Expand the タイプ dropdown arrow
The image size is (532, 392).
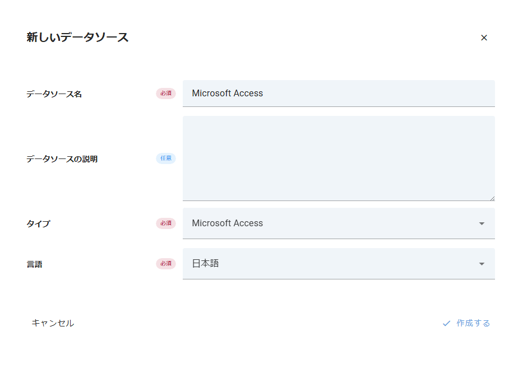tap(481, 223)
